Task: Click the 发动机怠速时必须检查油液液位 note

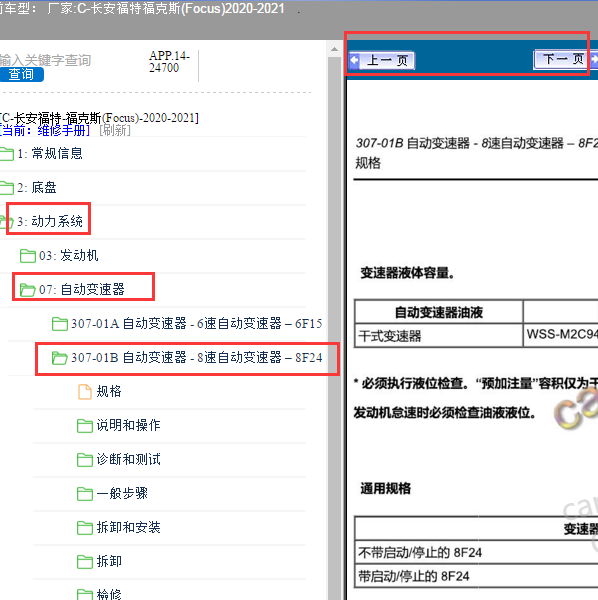Action: tap(445, 413)
